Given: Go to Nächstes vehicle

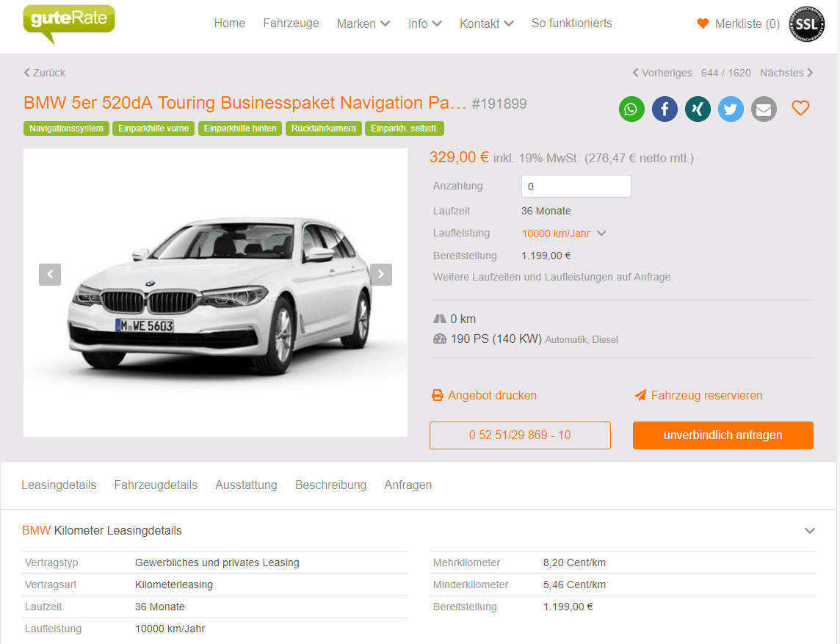Looking at the screenshot, I should click(x=786, y=73).
